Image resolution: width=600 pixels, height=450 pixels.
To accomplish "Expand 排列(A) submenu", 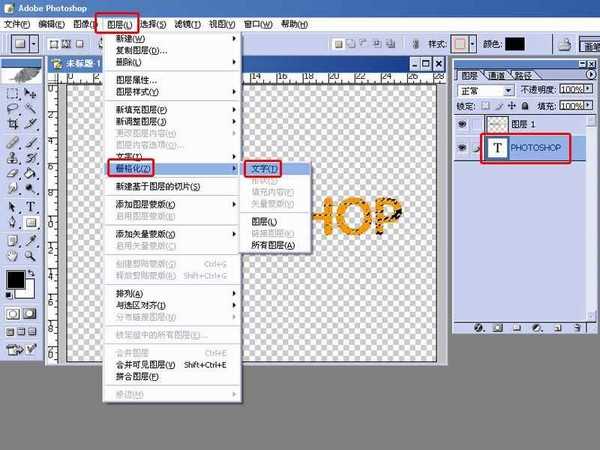I will tap(172, 293).
